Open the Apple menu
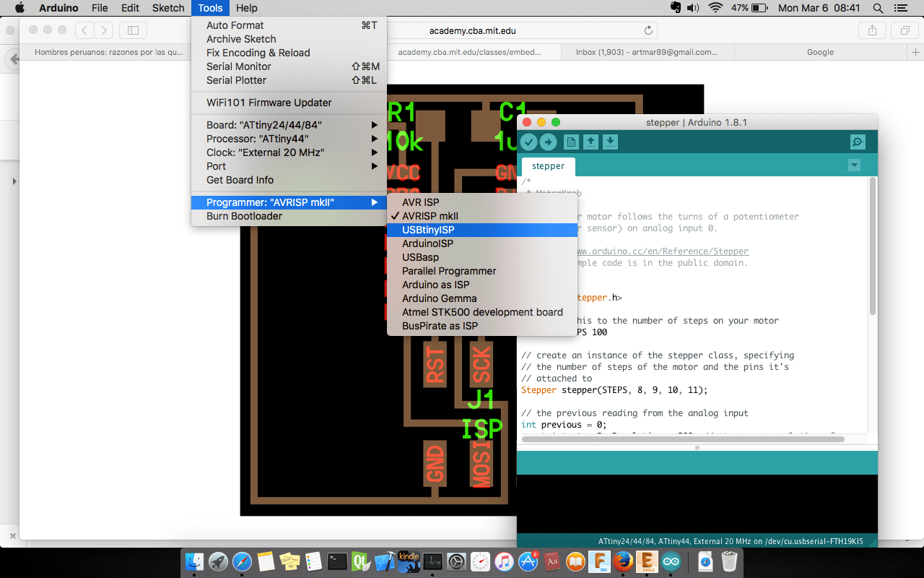 click(19, 8)
